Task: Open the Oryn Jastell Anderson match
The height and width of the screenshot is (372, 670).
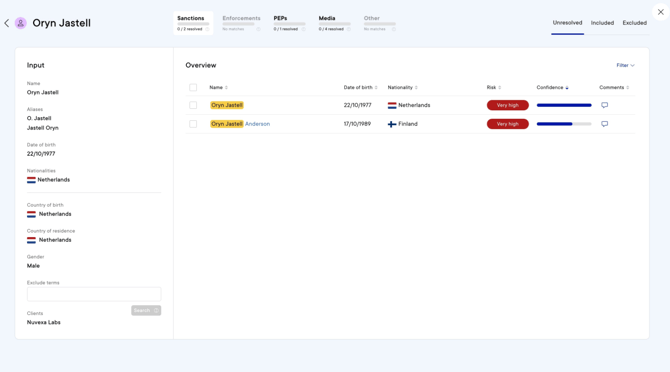Action: point(240,124)
